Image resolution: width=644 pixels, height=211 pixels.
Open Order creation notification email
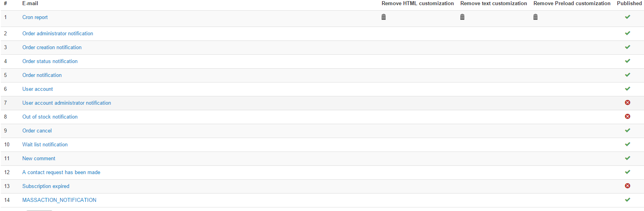click(x=52, y=48)
